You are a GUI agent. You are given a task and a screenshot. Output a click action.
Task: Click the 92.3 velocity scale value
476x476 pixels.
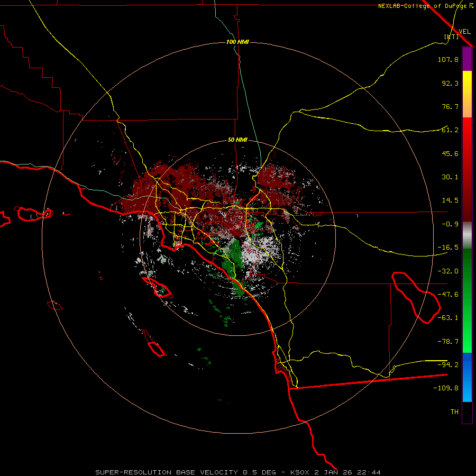450,83
